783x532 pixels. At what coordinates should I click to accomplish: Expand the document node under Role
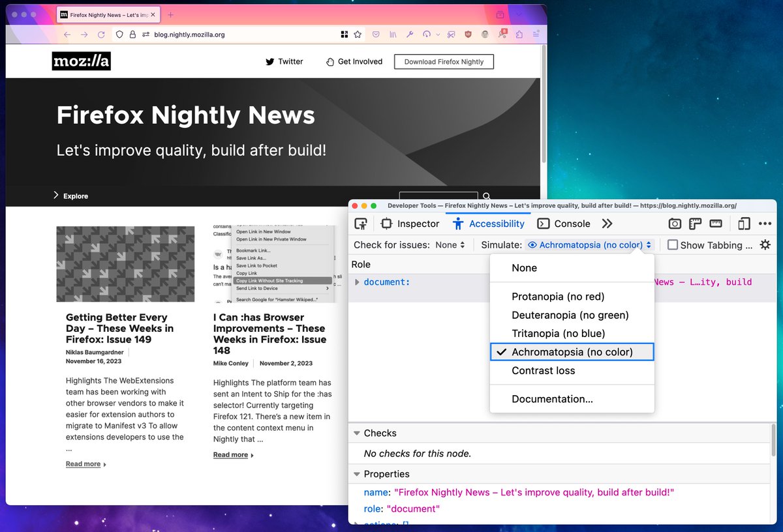(x=359, y=282)
